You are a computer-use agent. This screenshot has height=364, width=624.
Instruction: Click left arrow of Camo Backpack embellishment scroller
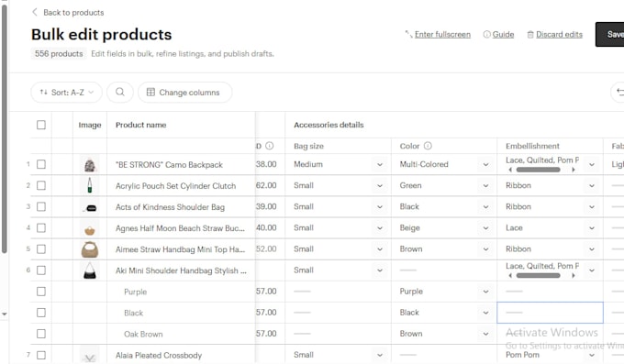click(510, 170)
